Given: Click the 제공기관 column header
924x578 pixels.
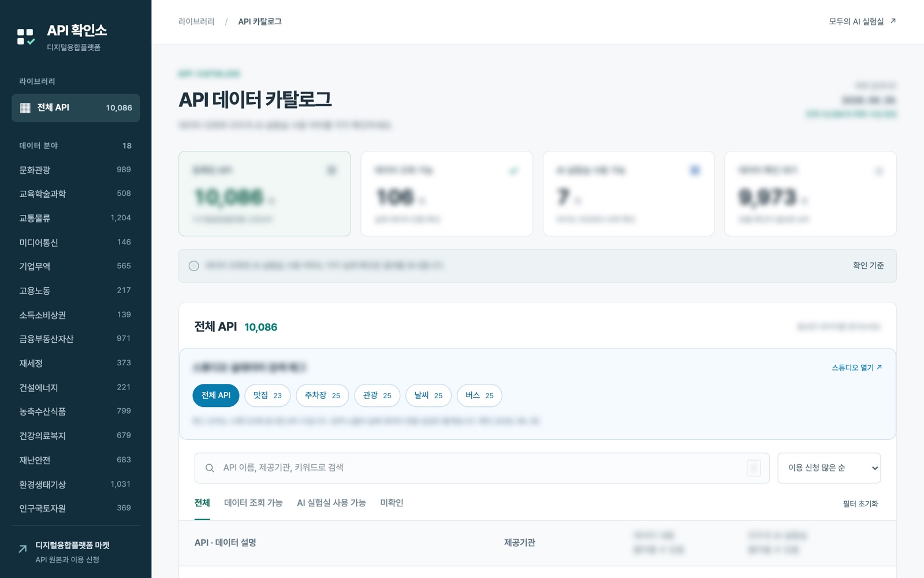Looking at the screenshot, I should [519, 543].
